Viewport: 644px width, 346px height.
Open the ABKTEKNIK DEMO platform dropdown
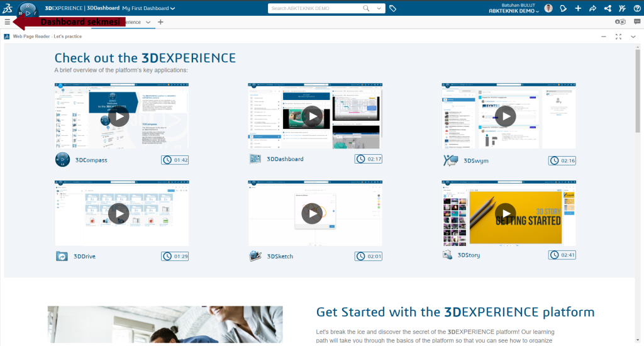click(537, 11)
